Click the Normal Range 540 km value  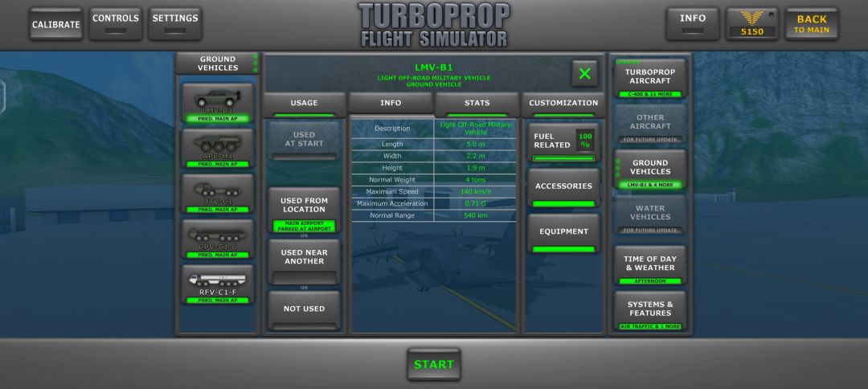[476, 215]
